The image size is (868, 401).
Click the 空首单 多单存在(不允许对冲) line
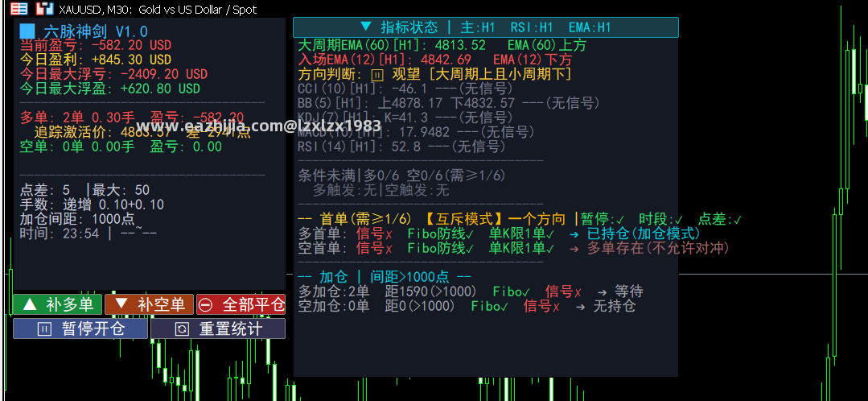coord(514,248)
